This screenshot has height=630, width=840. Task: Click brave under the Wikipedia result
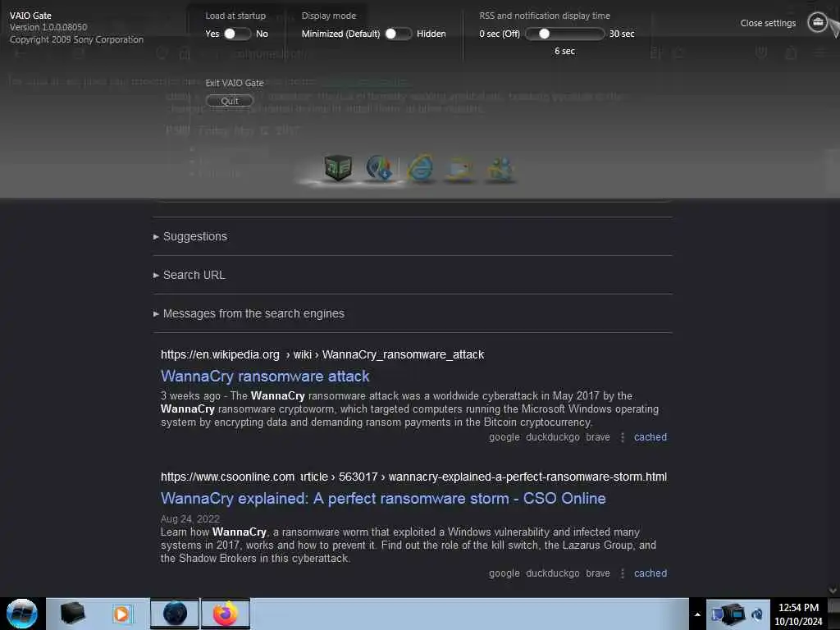(598, 437)
